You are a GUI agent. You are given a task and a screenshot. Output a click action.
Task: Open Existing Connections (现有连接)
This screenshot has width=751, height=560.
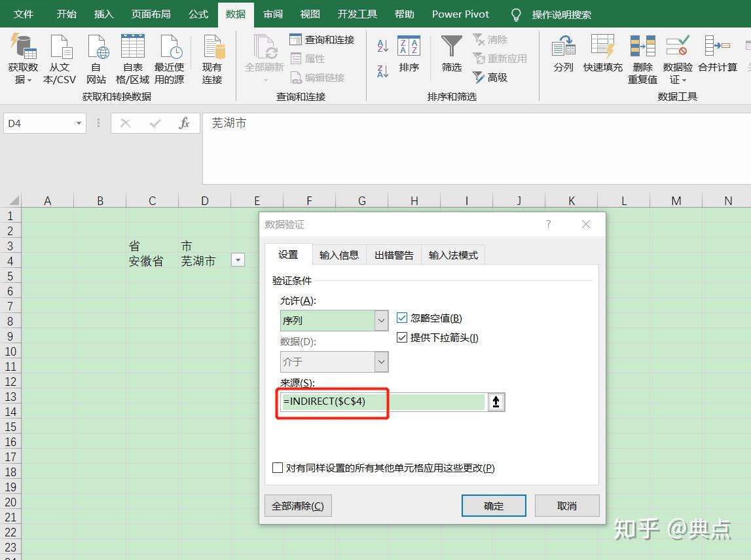tap(212, 60)
